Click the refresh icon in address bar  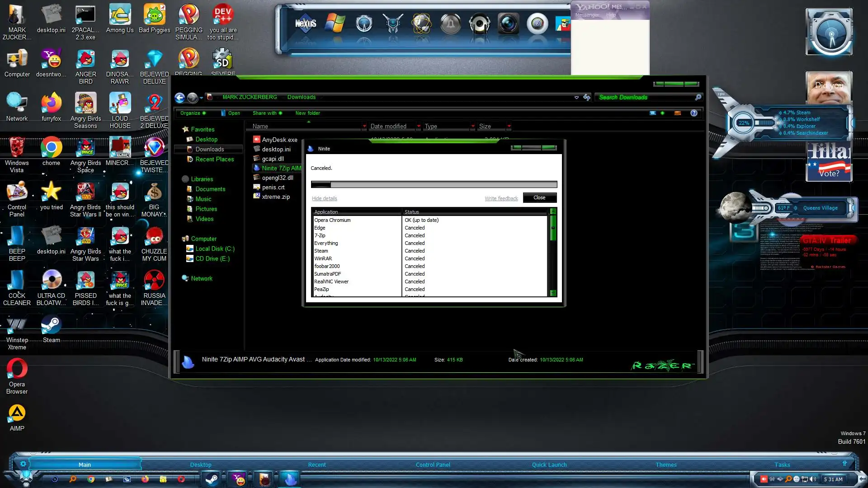[587, 97]
